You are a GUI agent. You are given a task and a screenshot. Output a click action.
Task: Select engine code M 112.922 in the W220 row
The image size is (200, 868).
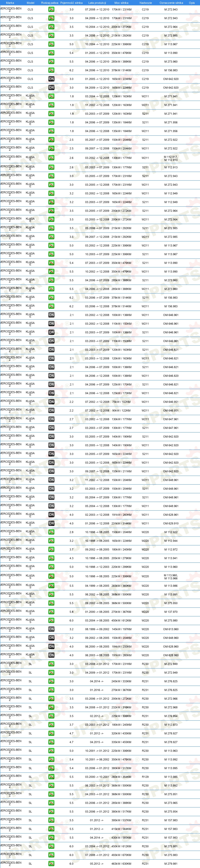(171, 532)
